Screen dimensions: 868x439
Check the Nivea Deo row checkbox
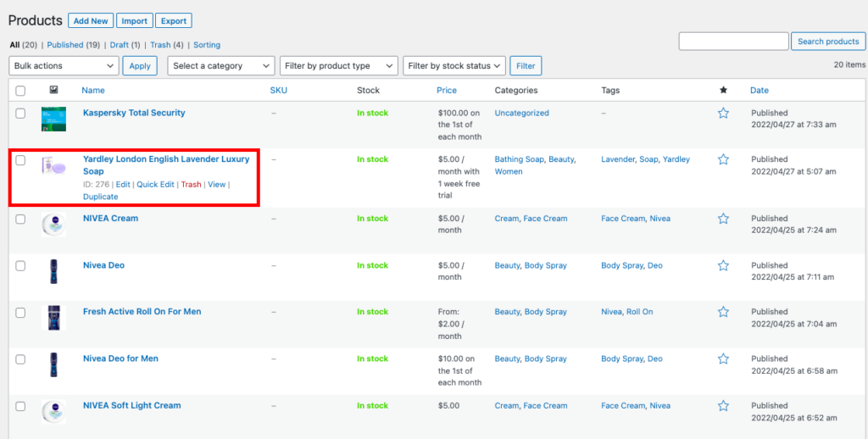[20, 266]
